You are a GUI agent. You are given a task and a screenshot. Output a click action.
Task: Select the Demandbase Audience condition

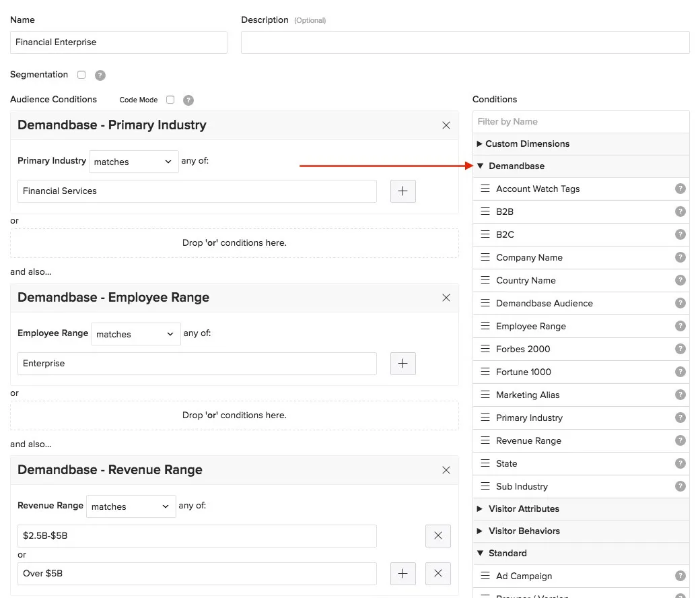click(x=581, y=303)
